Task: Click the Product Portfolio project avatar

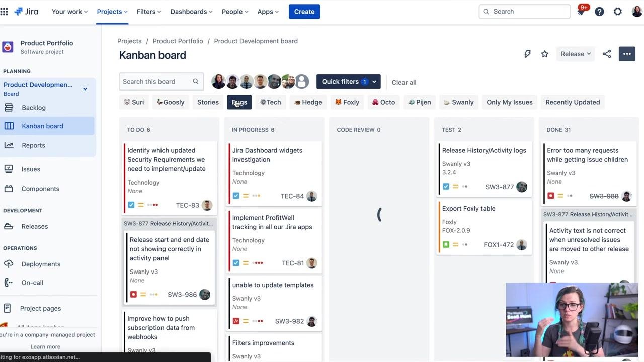Action: (x=8, y=47)
